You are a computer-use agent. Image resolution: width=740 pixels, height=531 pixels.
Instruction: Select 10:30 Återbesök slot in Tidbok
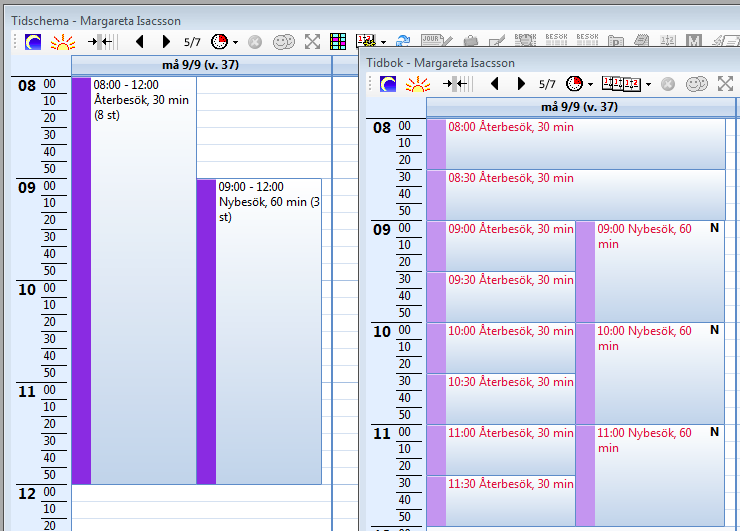(x=501, y=399)
